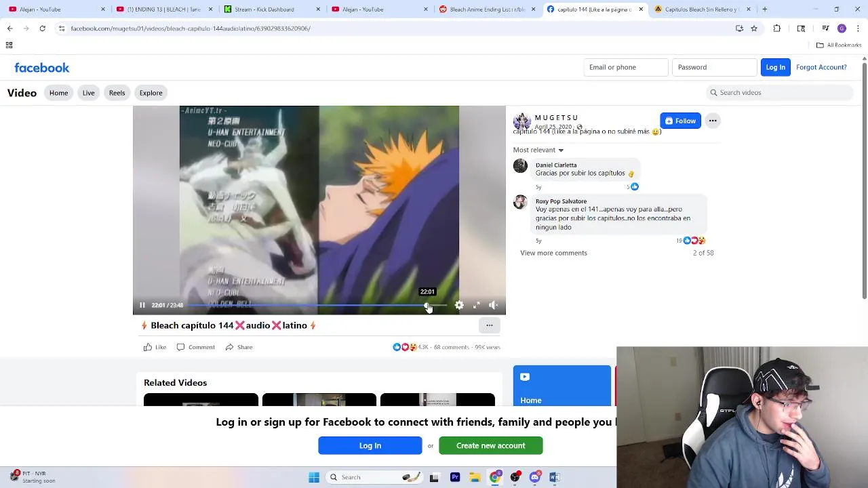Open Daniel Ciarletta's profile picture
This screenshot has width=868, height=488.
pyautogui.click(x=520, y=166)
